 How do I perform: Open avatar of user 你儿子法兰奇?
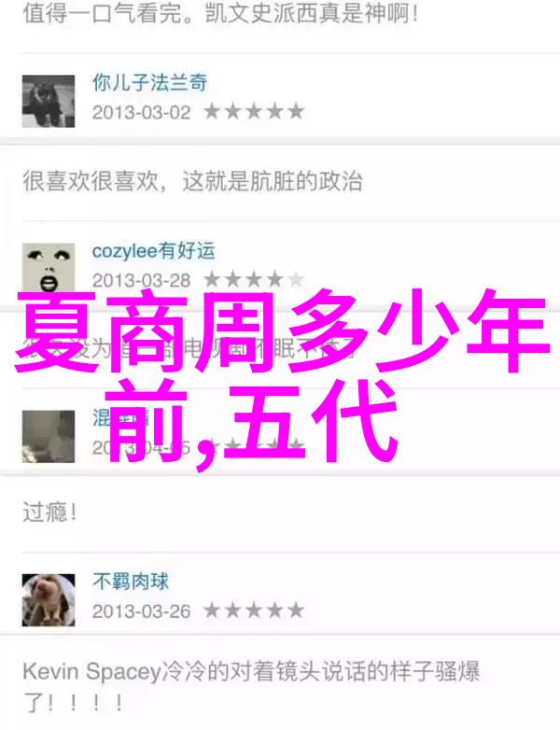pyautogui.click(x=49, y=101)
